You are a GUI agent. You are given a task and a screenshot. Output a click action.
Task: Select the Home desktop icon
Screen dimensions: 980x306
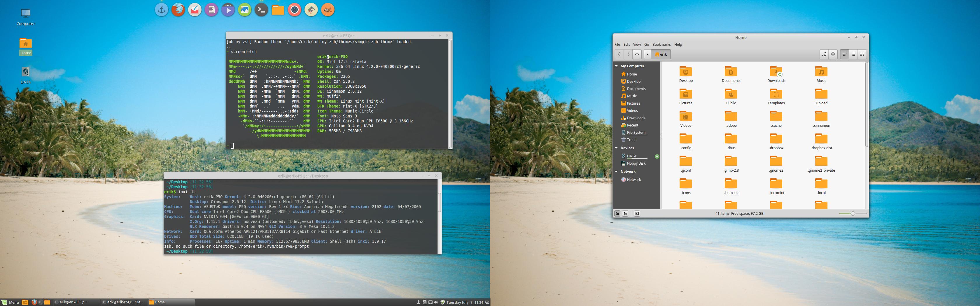coord(25,46)
